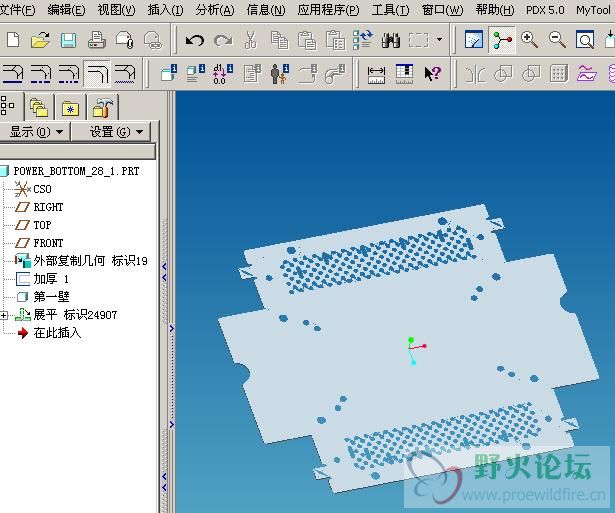
Task: Select the fifth bend icon with wavy underline
Action: pos(125,74)
